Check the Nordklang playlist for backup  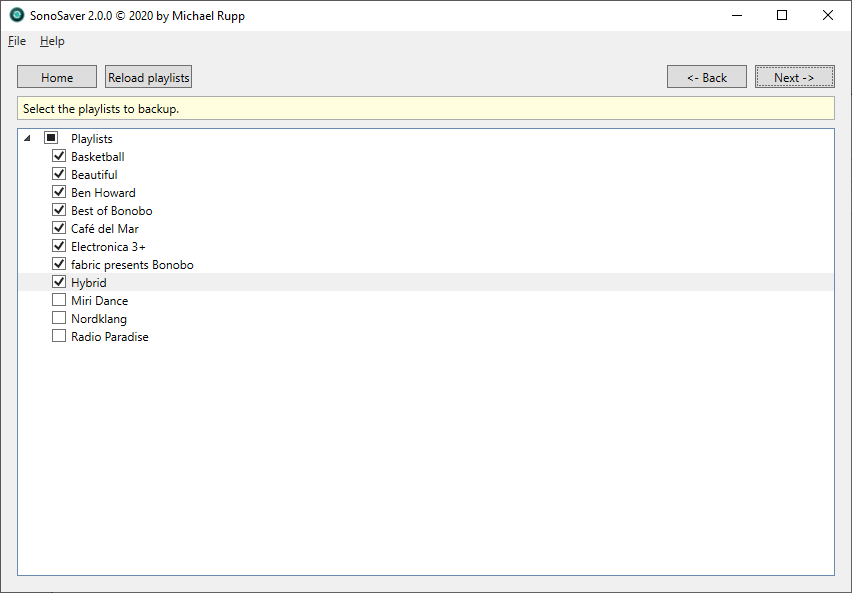tap(58, 317)
